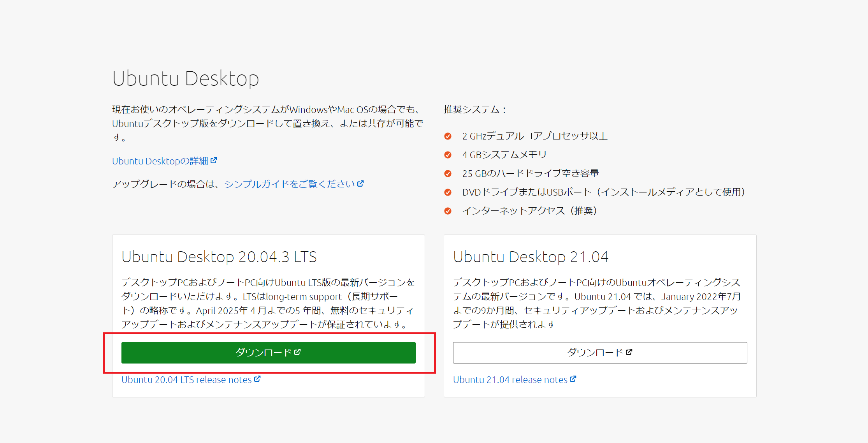Image resolution: width=868 pixels, height=443 pixels.
Task: Click external-link icon beside Ubuntu Desktopの詳細
Action: 214,160
